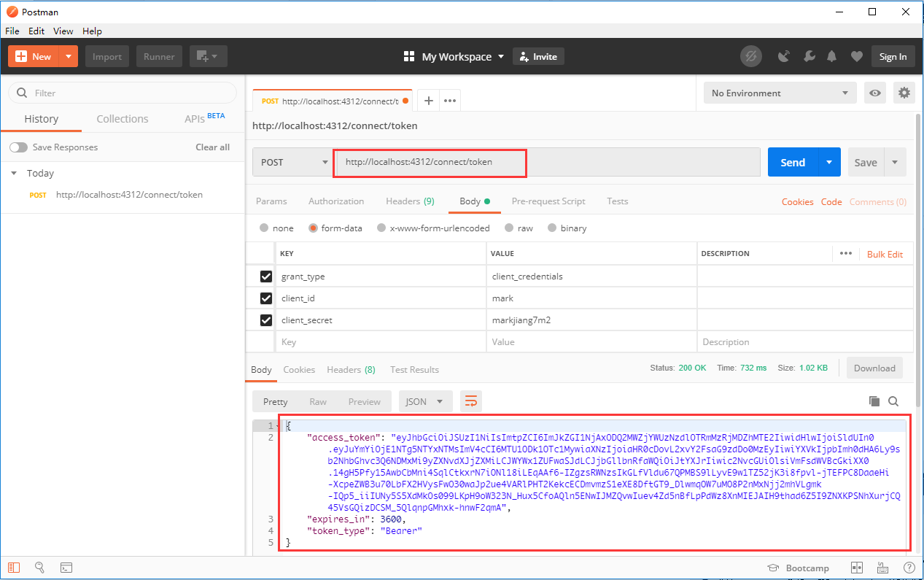The image size is (924, 580).
Task: Toggle the Save Responses switch
Action: click(x=18, y=147)
